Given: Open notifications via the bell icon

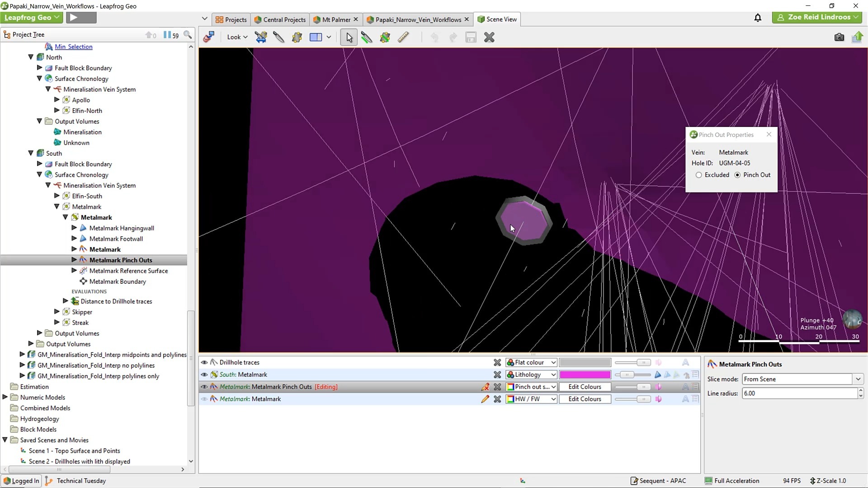Looking at the screenshot, I should 758,18.
